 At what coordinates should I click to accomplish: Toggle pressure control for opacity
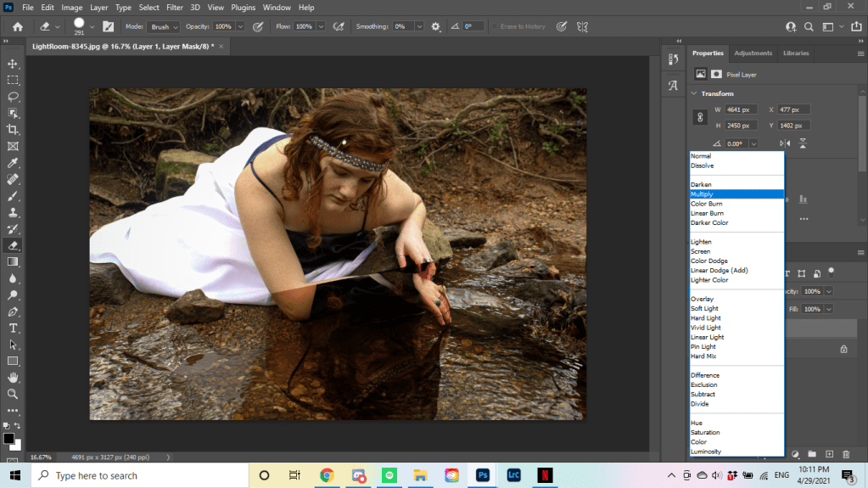(258, 26)
